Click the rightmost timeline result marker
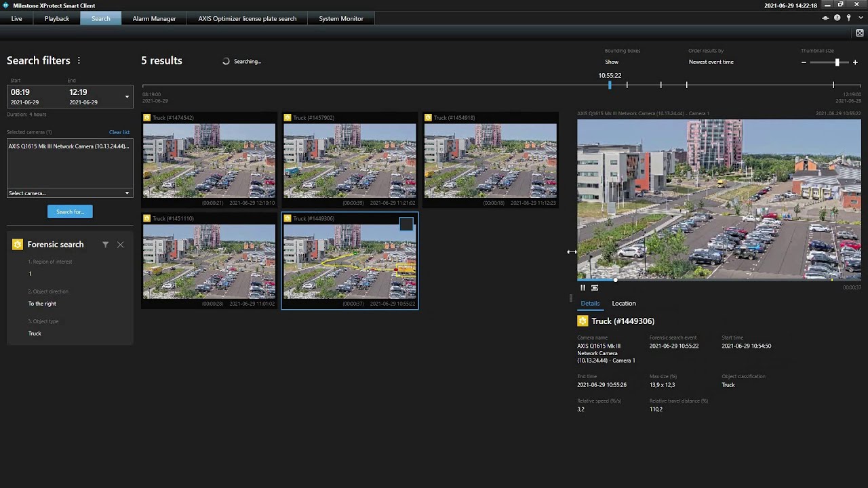 (833, 85)
